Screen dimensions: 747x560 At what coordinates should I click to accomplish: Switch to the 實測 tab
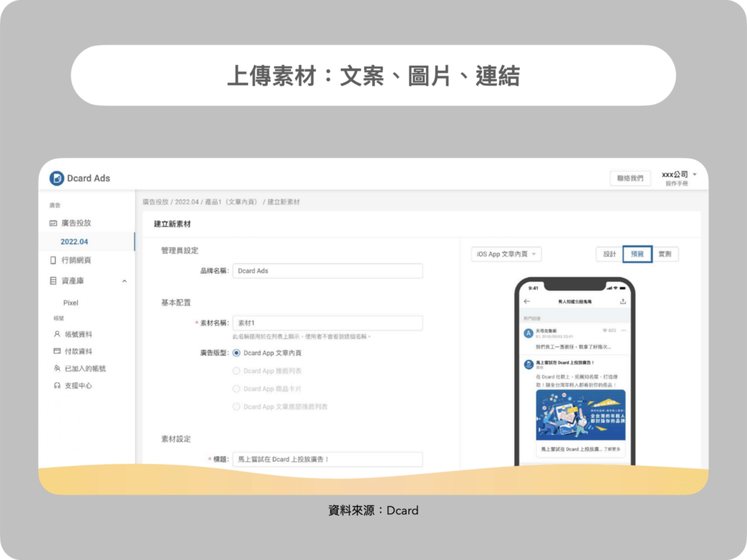tap(665, 254)
